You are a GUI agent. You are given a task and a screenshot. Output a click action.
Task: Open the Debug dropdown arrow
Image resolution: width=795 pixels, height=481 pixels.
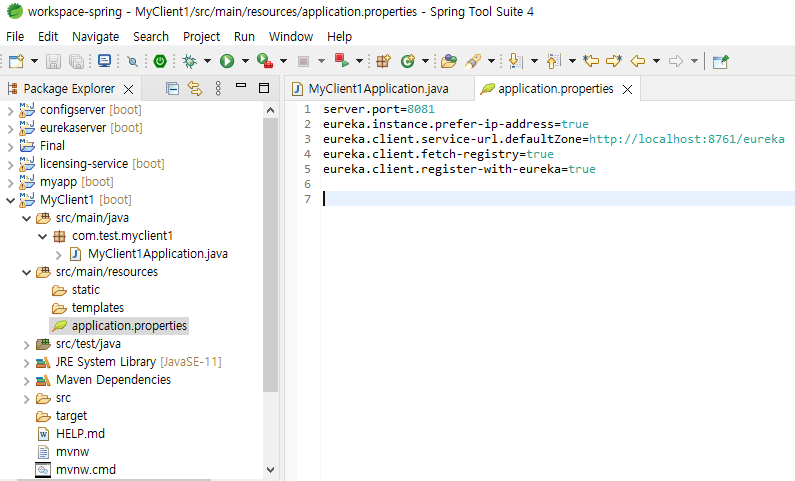(x=207, y=61)
